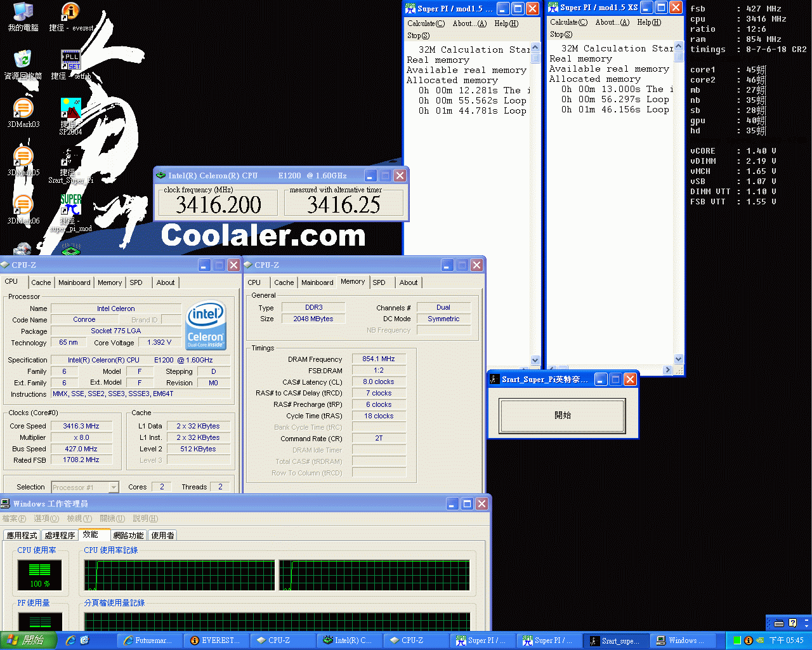Open the My Computer desktop icon

pyautogui.click(x=23, y=17)
